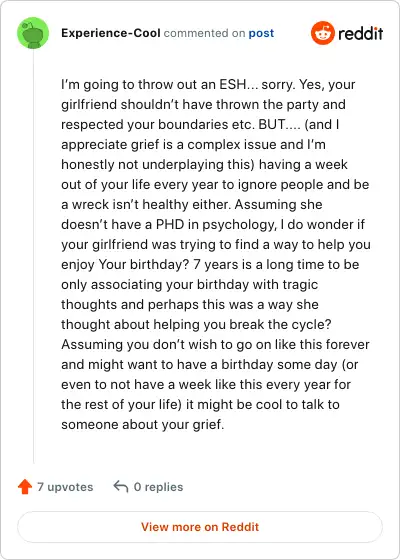
Task: Click the final line "someone about your grief."
Action: (142, 425)
